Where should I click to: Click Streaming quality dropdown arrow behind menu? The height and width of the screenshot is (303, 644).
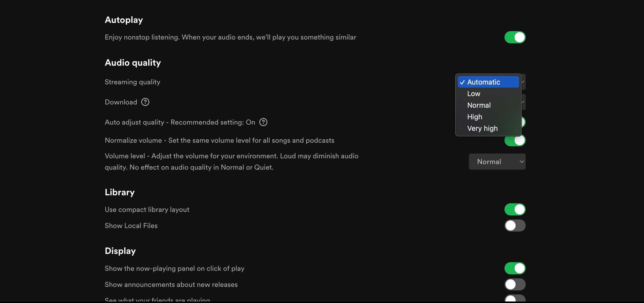click(x=523, y=82)
